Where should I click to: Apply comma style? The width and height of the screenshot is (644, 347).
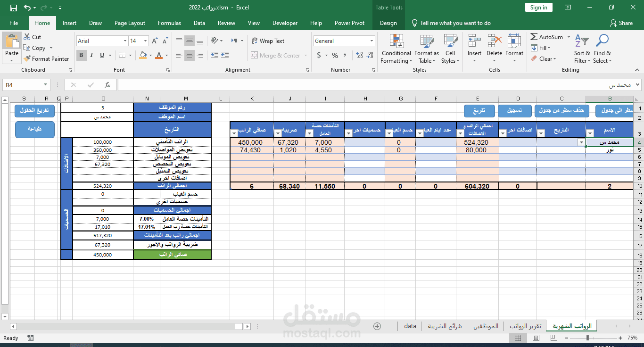(x=346, y=55)
